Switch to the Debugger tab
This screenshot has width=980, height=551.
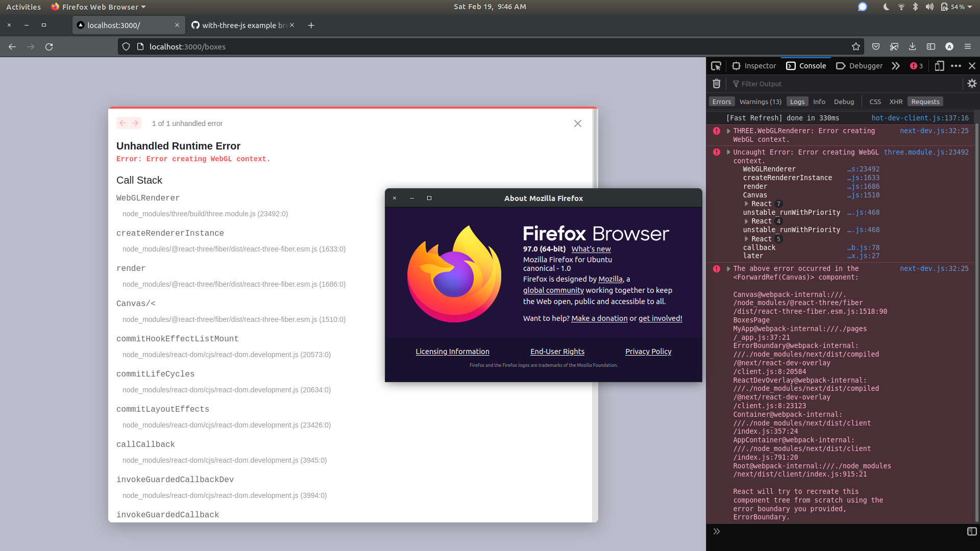pyautogui.click(x=860, y=66)
